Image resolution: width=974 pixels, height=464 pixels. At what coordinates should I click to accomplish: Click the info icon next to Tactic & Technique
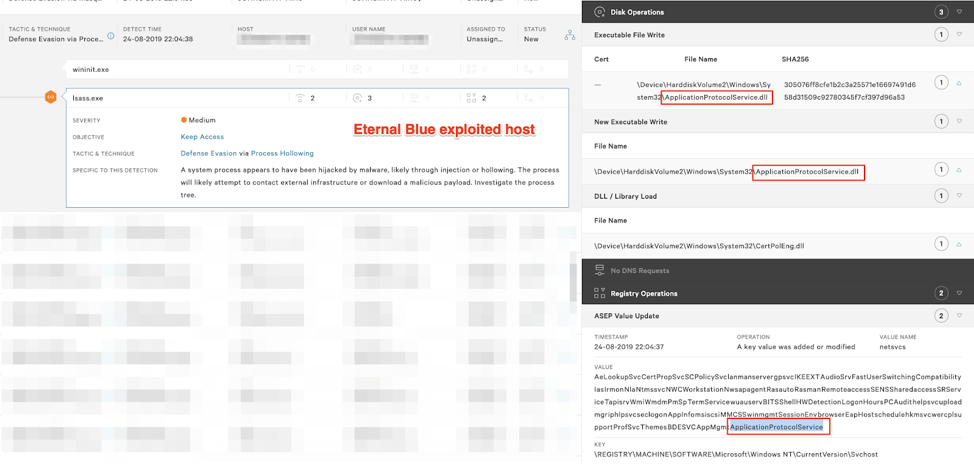click(111, 36)
